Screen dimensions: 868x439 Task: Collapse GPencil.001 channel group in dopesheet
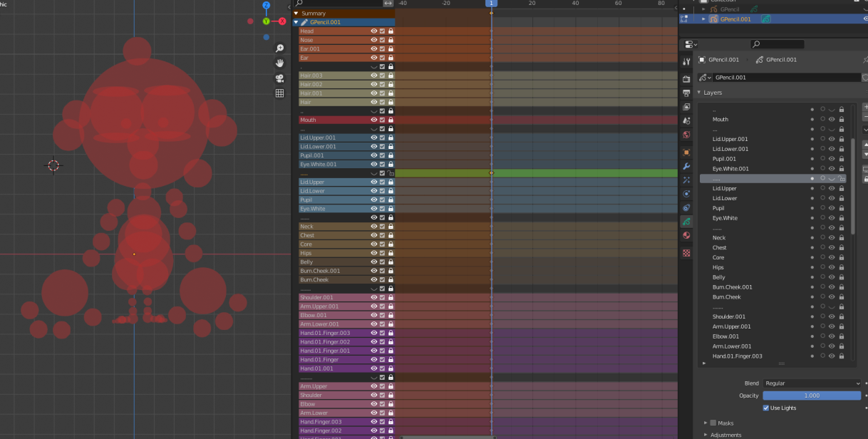click(296, 22)
